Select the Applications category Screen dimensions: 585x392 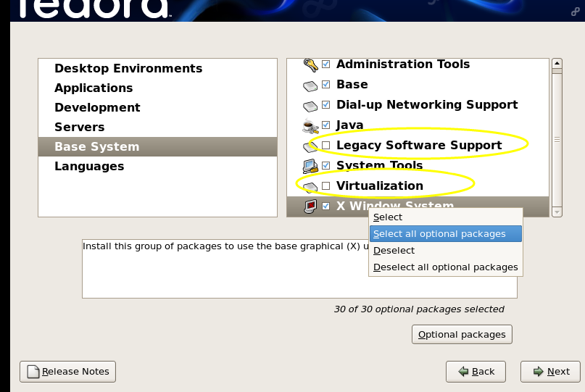click(157, 88)
